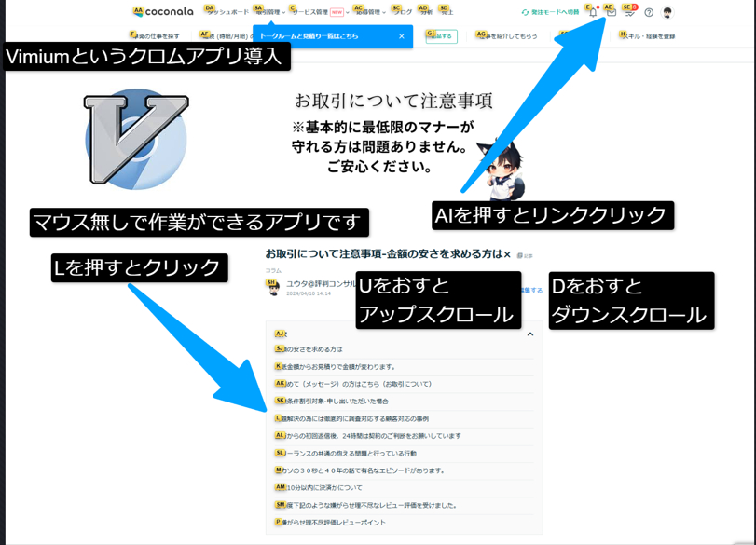Switch to 発注モード using the mode toggle
Screen dimensions: 756x545
click(x=552, y=10)
